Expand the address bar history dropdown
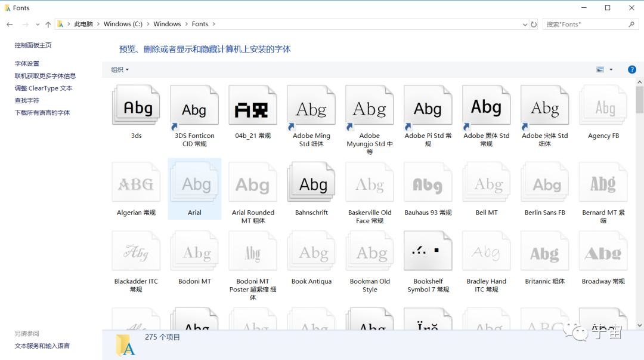 pos(525,24)
